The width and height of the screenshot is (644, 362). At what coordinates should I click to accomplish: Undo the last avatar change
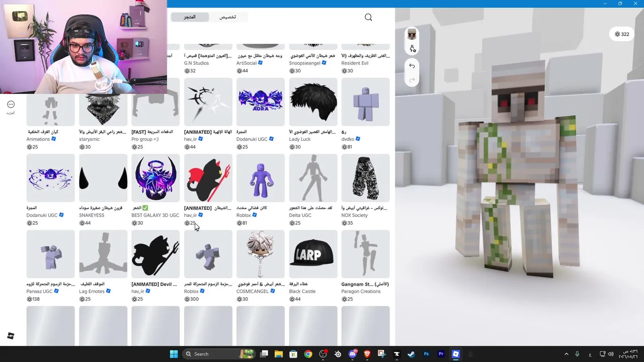[412, 66]
